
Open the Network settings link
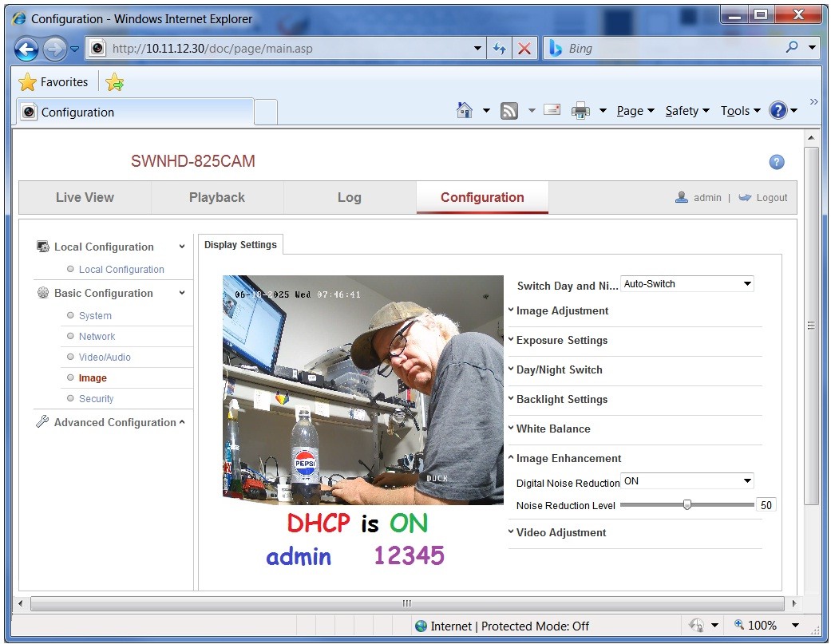point(97,336)
